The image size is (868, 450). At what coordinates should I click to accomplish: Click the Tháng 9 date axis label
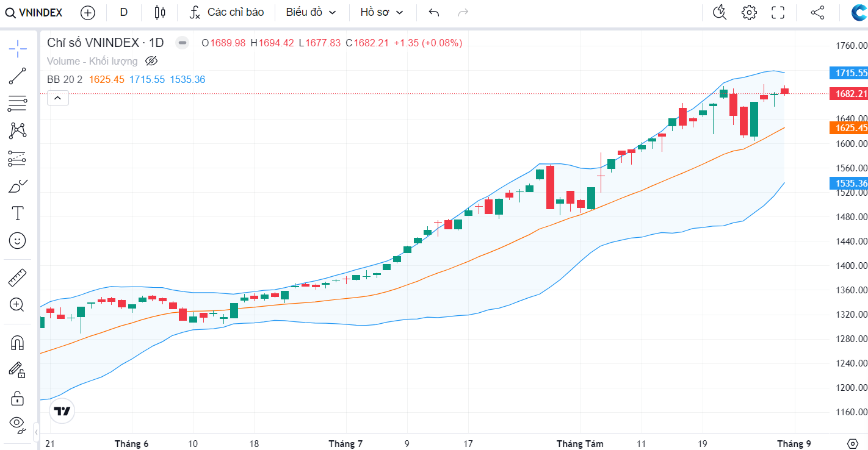point(794,444)
